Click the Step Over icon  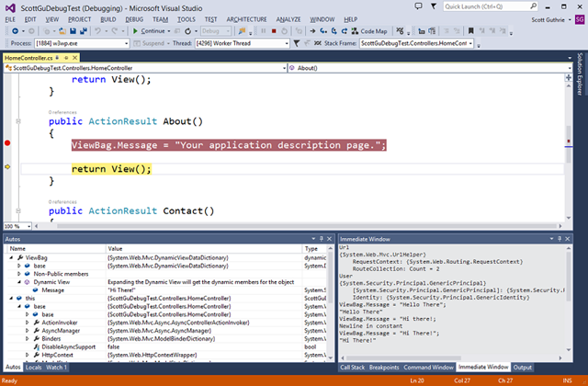click(x=334, y=31)
